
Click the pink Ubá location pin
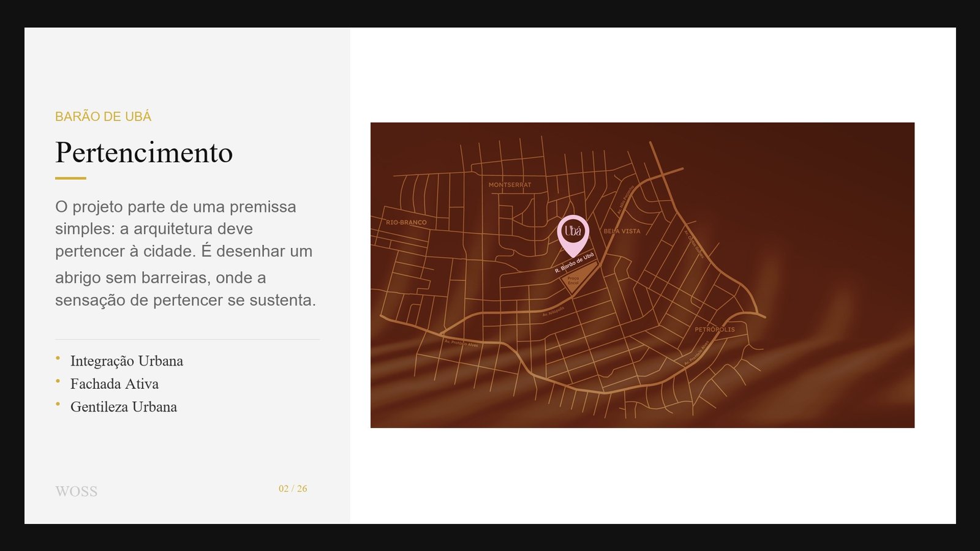tap(573, 232)
